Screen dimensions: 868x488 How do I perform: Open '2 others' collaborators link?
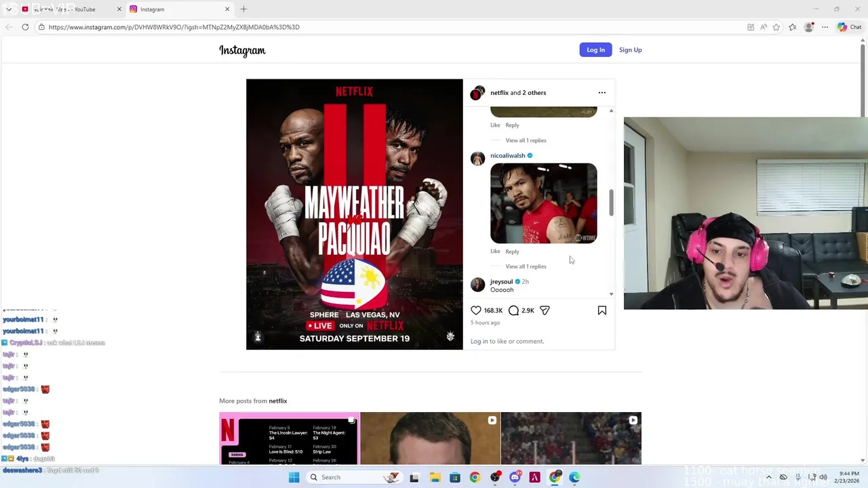534,93
